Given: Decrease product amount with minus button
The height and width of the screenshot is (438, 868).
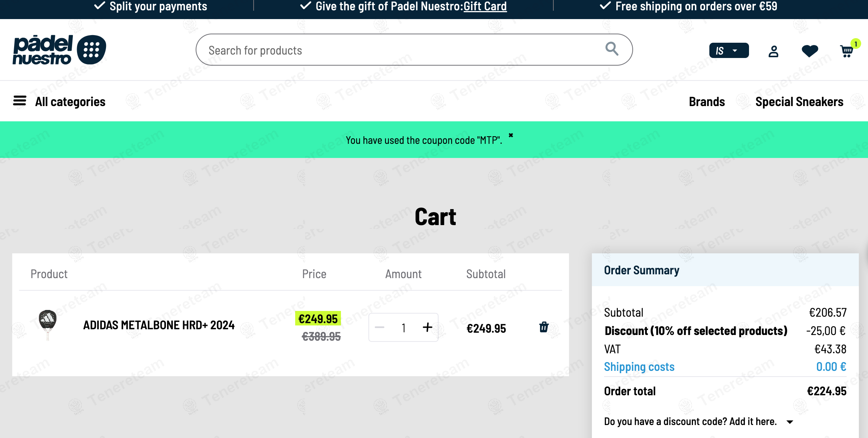Looking at the screenshot, I should (x=379, y=327).
